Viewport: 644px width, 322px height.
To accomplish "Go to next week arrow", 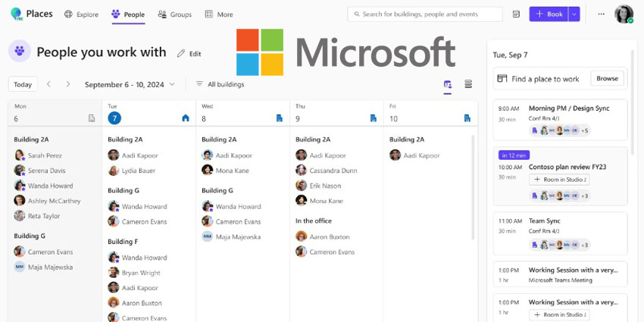I will tap(67, 84).
